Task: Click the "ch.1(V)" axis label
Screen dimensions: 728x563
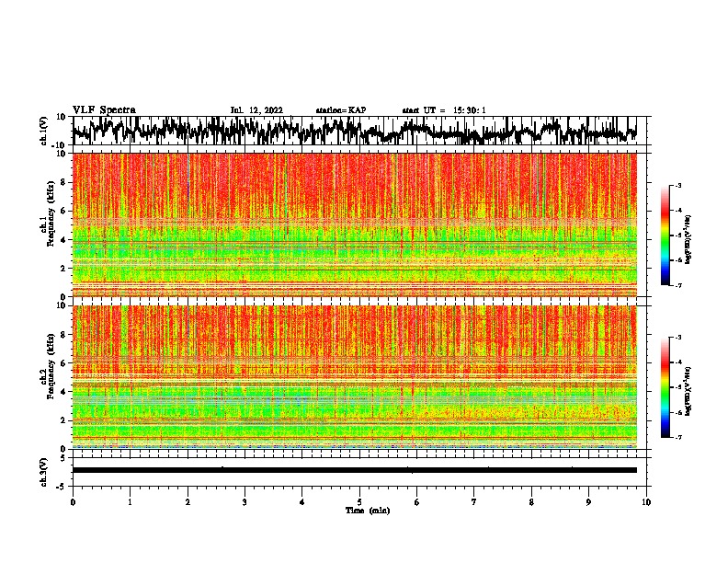Action: pos(44,131)
